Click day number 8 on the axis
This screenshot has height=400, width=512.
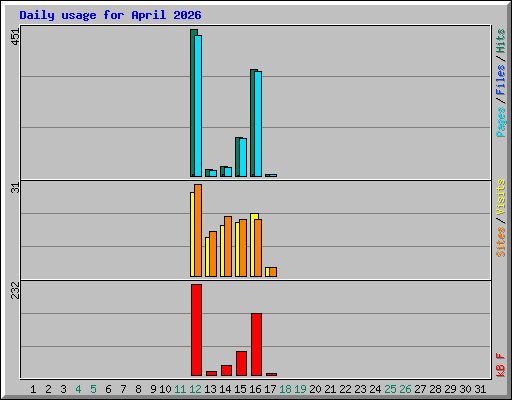[138, 389]
